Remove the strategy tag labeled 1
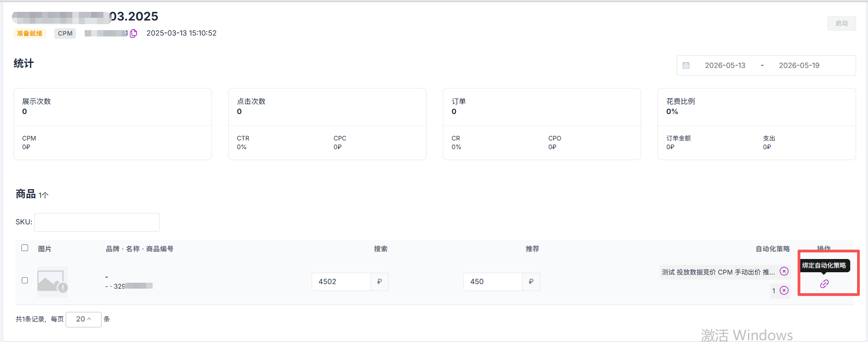The width and height of the screenshot is (868, 342). coord(784,290)
